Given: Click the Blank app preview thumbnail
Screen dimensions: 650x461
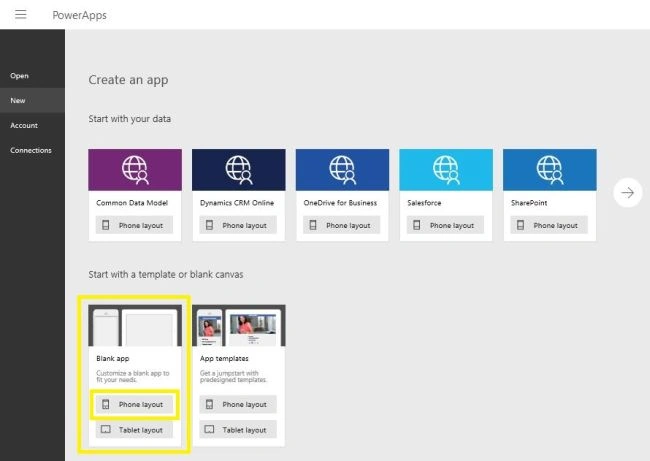Looking at the screenshot, I should [135, 325].
